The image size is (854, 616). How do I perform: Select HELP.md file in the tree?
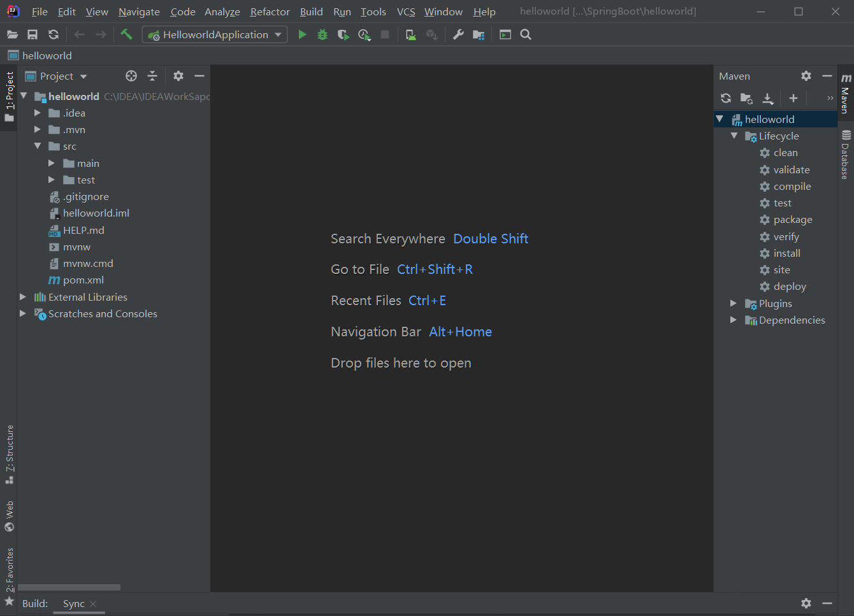(x=83, y=230)
